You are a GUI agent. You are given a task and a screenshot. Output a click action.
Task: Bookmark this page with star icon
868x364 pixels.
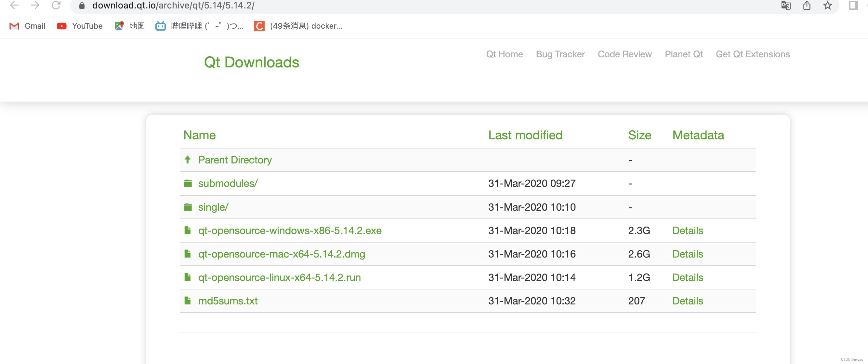pos(828,6)
